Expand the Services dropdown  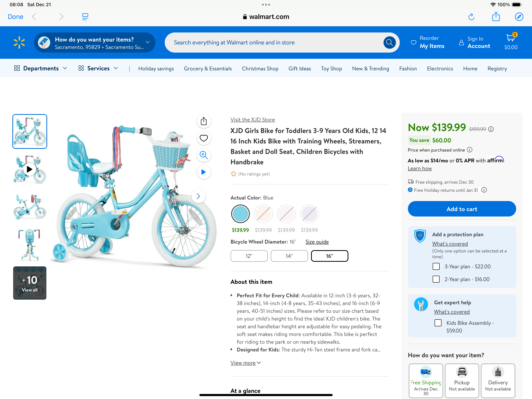(98, 68)
